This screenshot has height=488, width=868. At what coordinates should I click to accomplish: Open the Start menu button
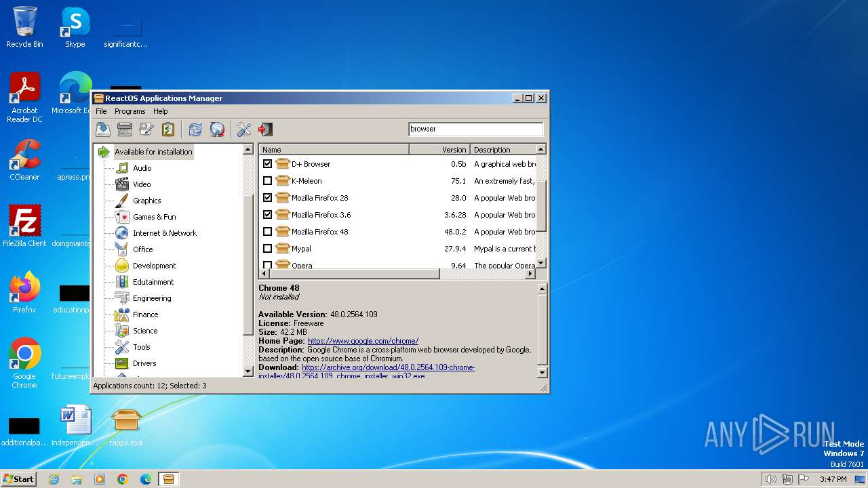pyautogui.click(x=19, y=479)
